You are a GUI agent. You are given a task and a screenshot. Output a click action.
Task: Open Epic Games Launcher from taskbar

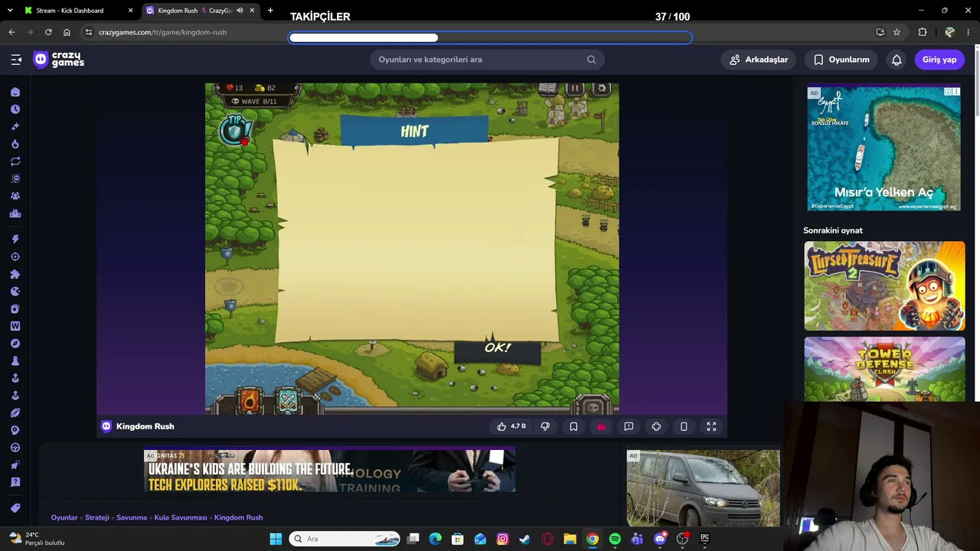(x=705, y=539)
